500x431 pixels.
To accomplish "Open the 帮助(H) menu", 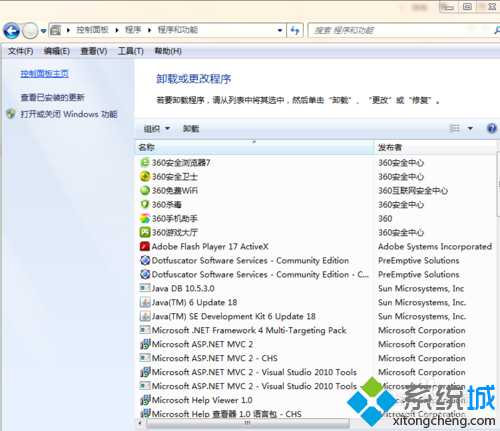I will 168,51.
